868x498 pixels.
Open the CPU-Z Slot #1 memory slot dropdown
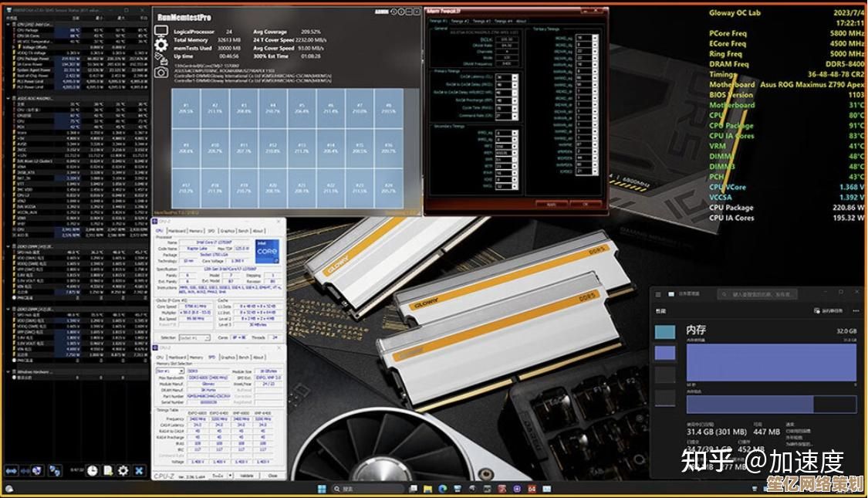click(x=170, y=371)
